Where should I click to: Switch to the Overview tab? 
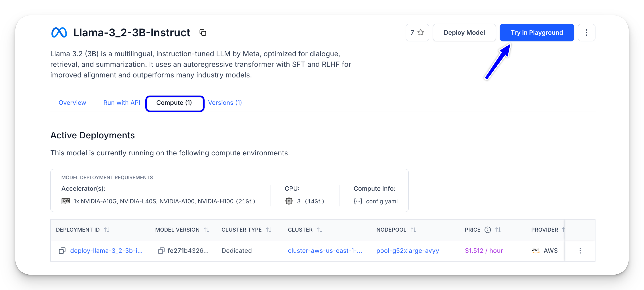72,103
